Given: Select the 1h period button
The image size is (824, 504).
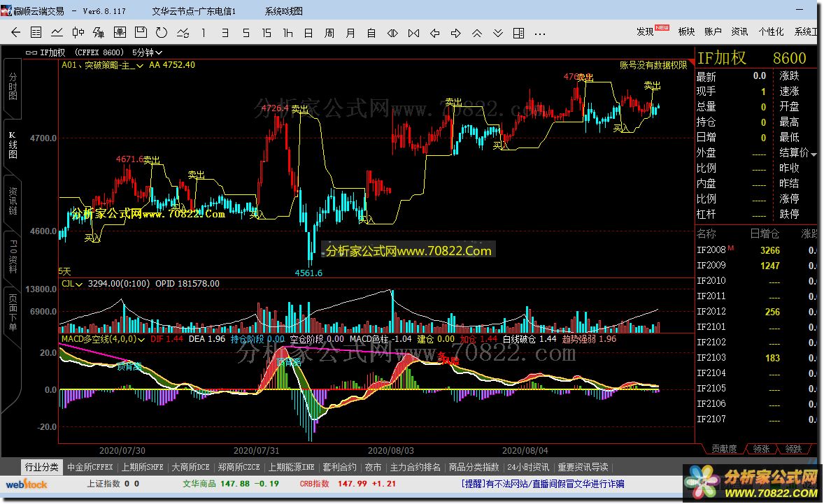Looking at the screenshot, I should pyautogui.click(x=287, y=33).
